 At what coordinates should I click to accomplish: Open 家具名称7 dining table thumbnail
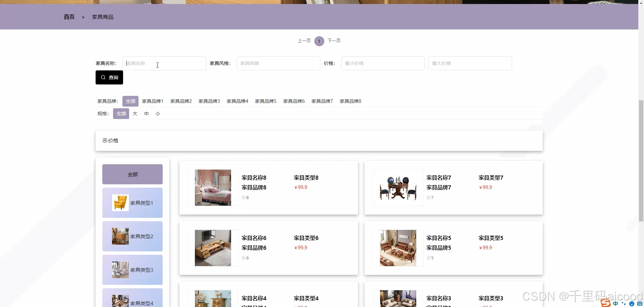(x=398, y=188)
